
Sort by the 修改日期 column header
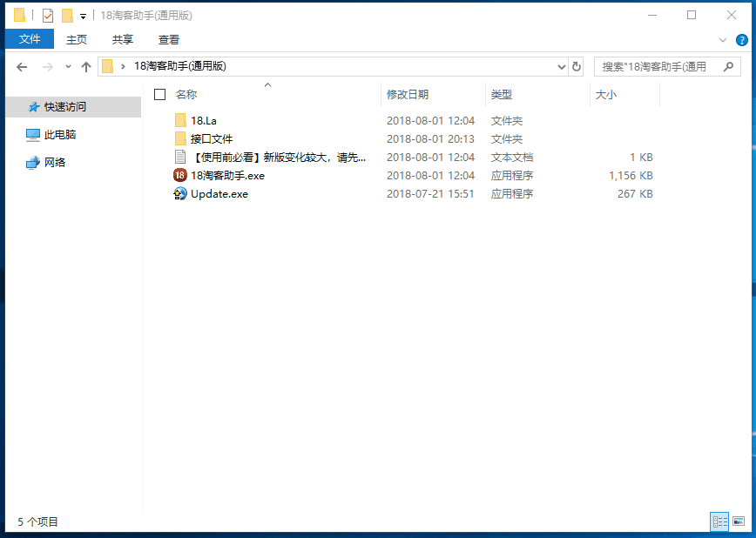point(408,95)
